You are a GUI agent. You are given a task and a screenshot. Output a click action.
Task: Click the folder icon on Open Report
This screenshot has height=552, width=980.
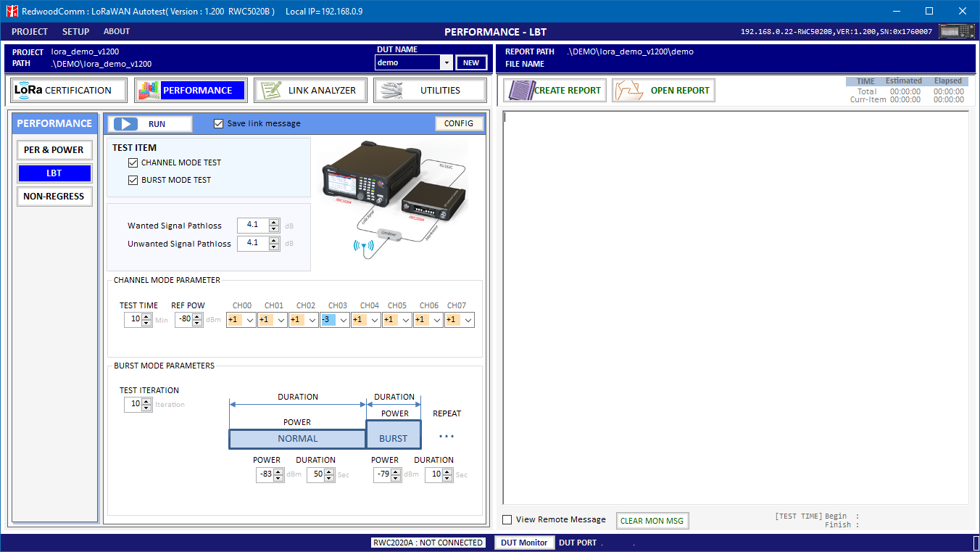[629, 90]
